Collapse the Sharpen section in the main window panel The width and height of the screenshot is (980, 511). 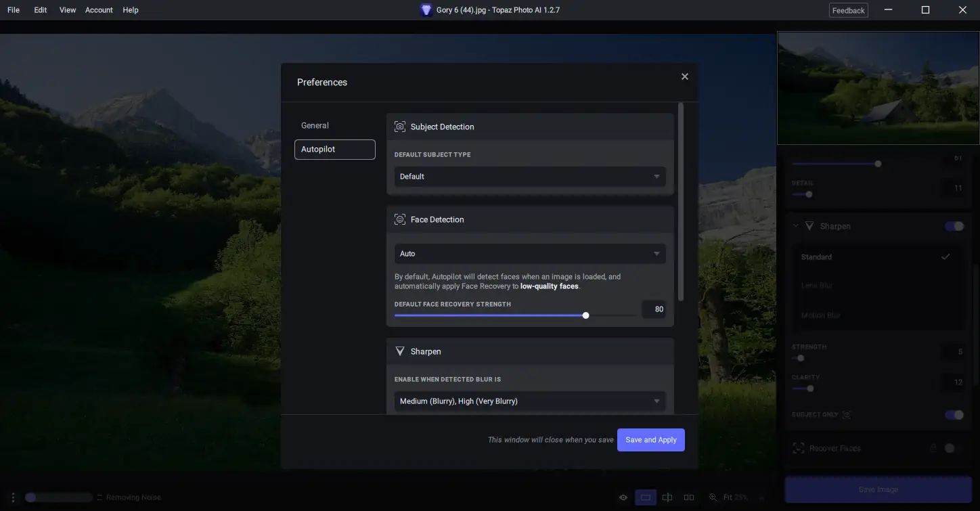[796, 226]
